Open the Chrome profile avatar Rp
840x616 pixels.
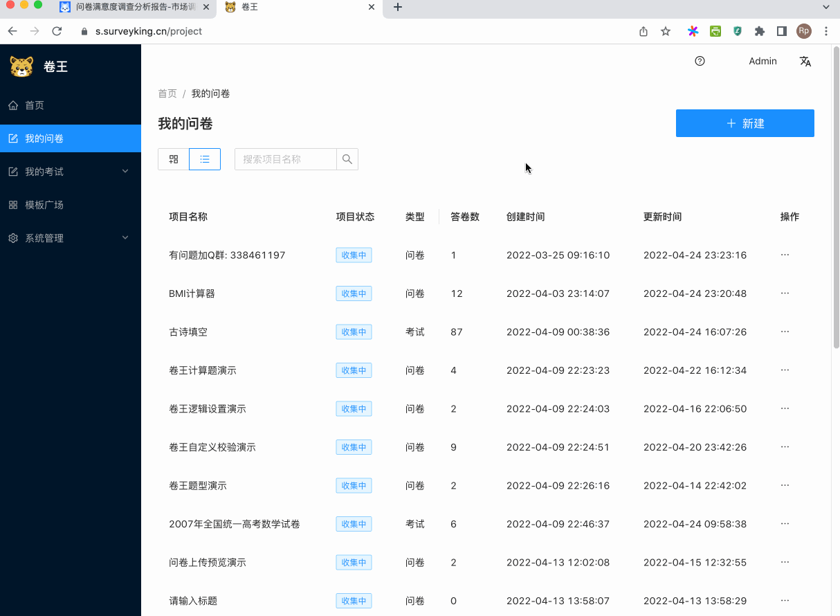coord(804,31)
